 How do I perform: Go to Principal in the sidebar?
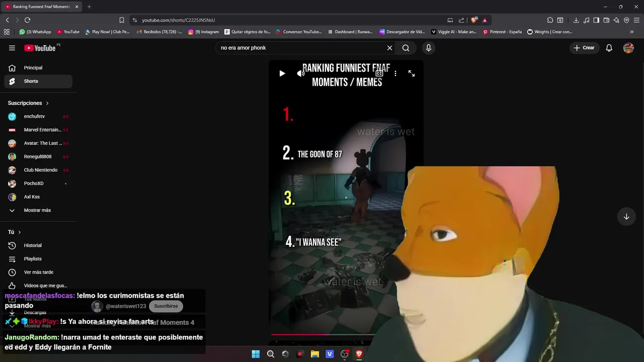(x=38, y=68)
